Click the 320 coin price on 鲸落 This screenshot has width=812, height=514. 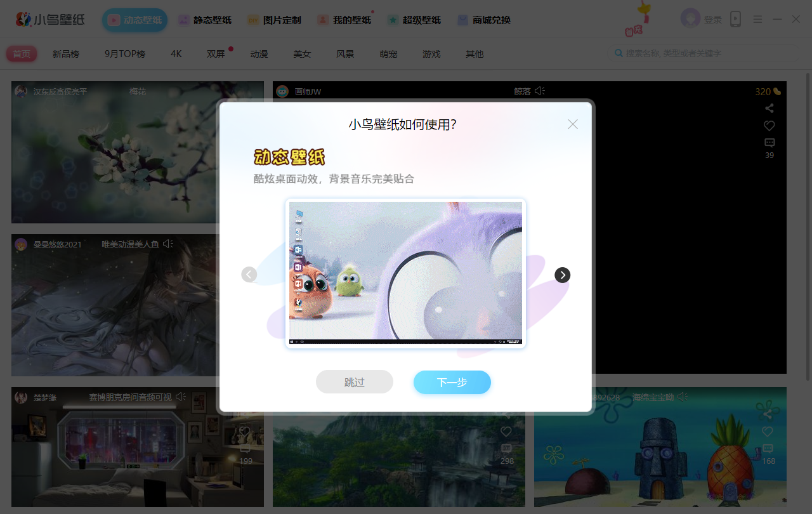768,91
